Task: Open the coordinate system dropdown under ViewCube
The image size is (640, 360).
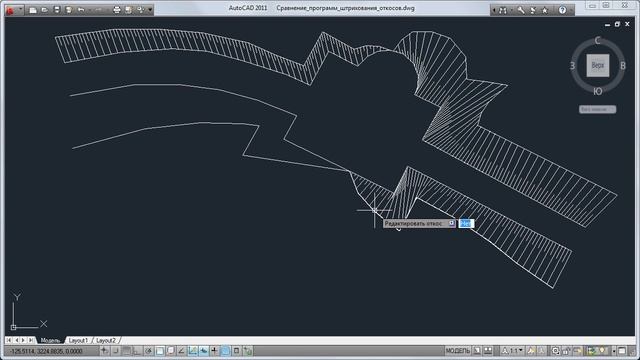Action: point(598,109)
